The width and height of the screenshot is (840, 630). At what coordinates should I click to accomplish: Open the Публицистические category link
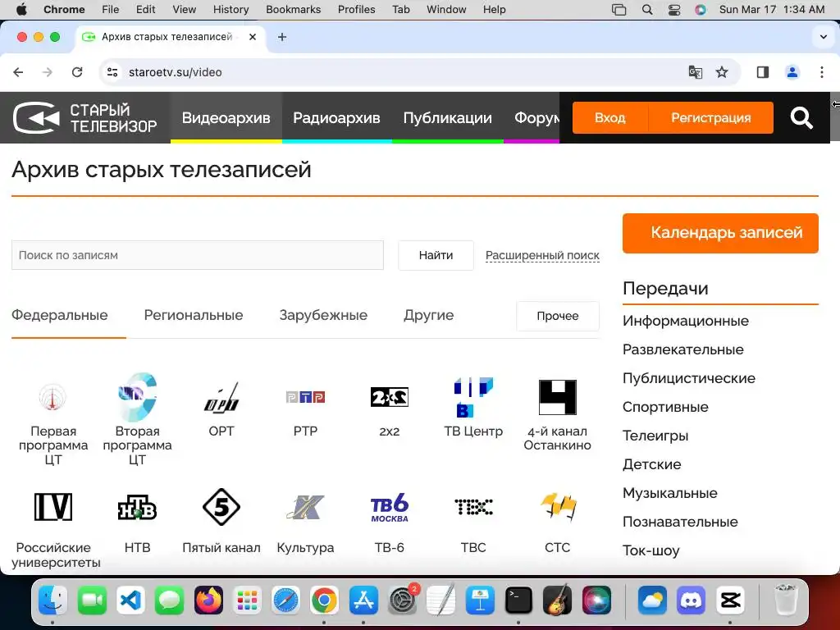pyautogui.click(x=689, y=378)
